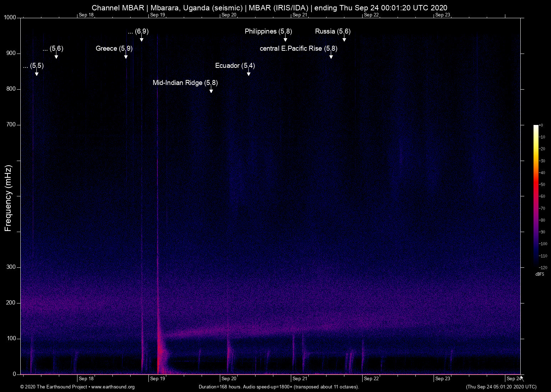Image resolution: width=551 pixels, height=392 pixels.
Task: Click the 'Sep 22' date on the bottom axis
Action: [x=371, y=379]
